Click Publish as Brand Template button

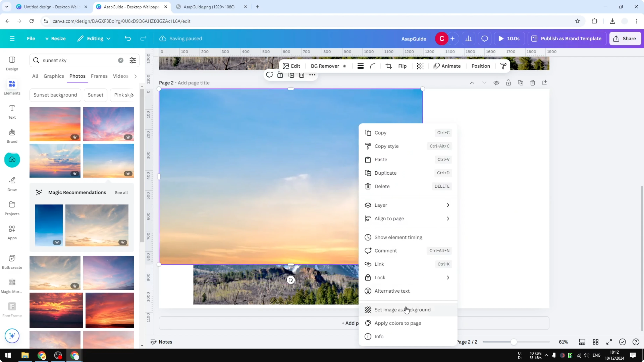(x=567, y=38)
